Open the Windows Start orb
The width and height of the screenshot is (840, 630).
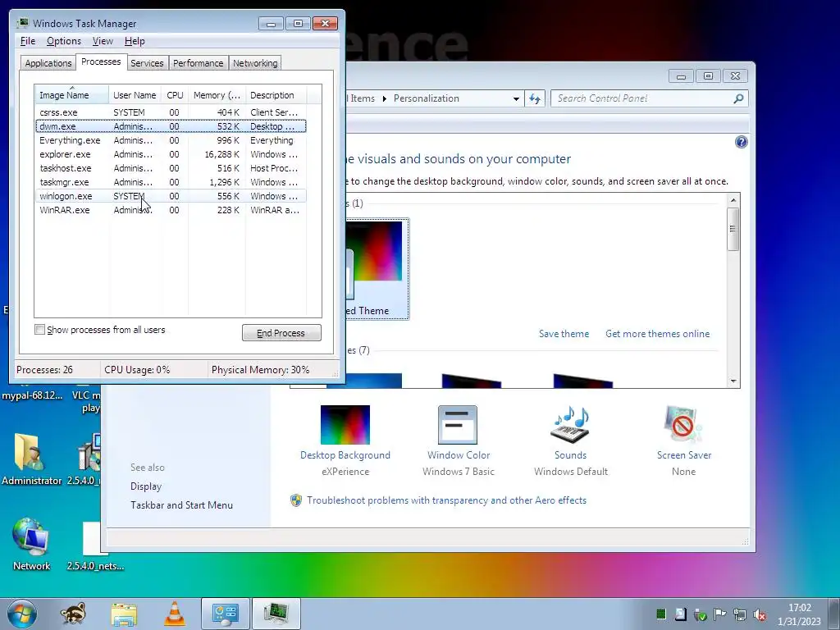(22, 614)
